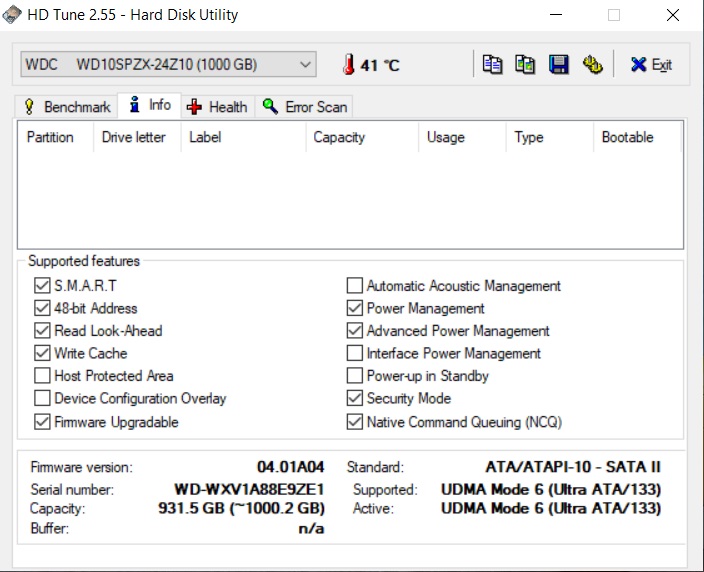Copy info to clipboard toolbar icon
This screenshot has width=704, height=572.
click(x=492, y=65)
